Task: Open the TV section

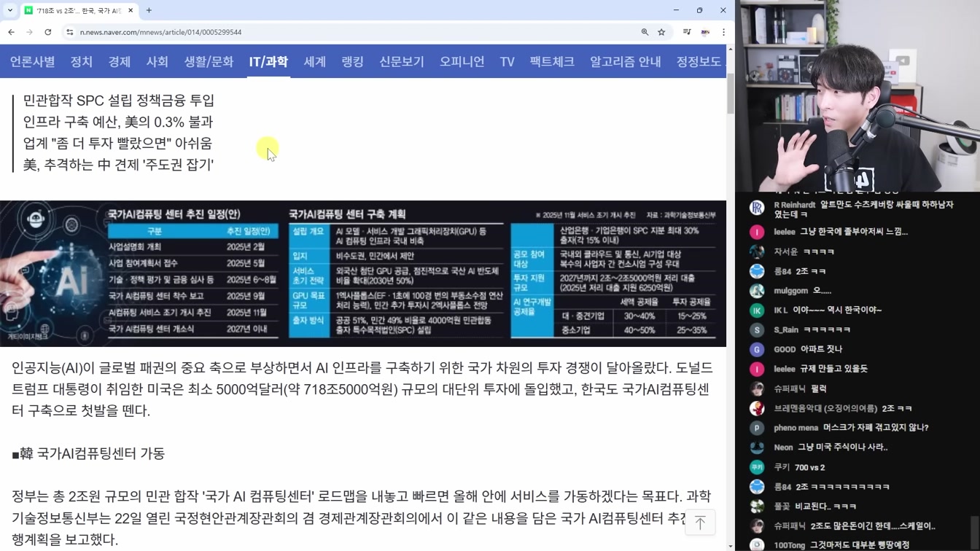Action: 507,61
